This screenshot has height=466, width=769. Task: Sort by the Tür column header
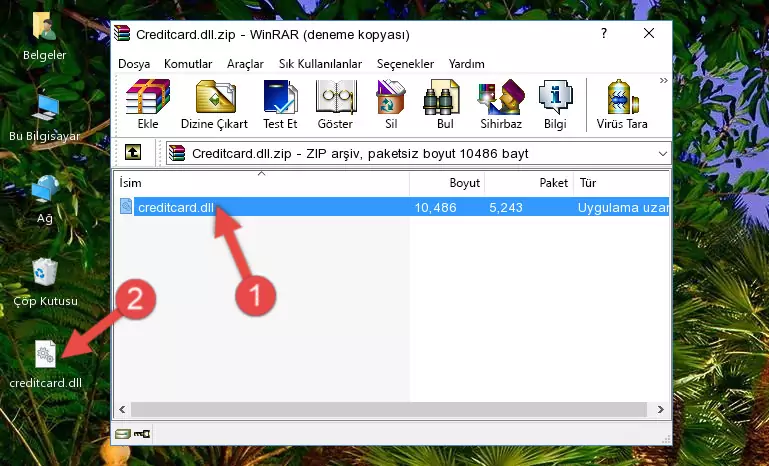pos(621,183)
